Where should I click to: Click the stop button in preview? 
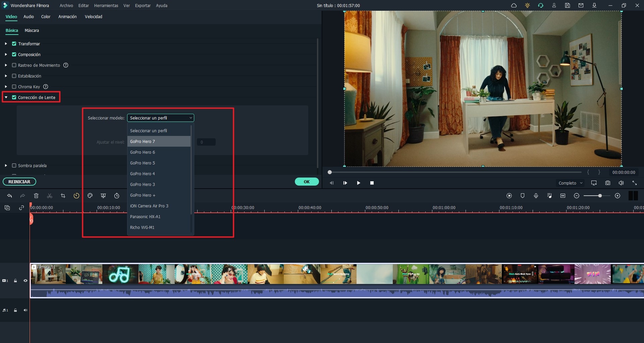tap(372, 183)
